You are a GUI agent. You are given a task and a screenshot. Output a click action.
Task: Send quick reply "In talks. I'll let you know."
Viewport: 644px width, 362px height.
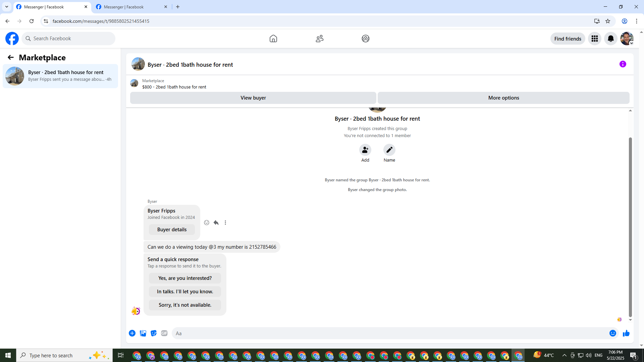click(x=185, y=292)
